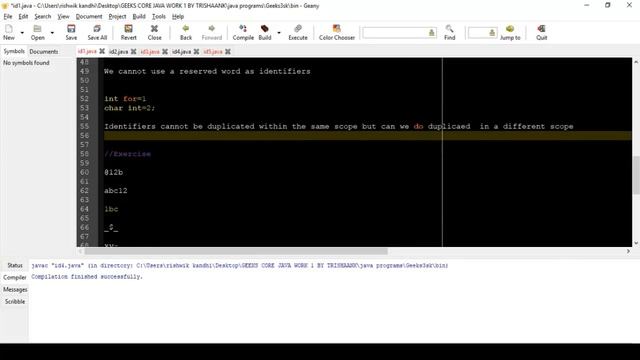The width and height of the screenshot is (640, 360).
Task: Click on the "abc12" line in editor
Action: click(x=116, y=191)
